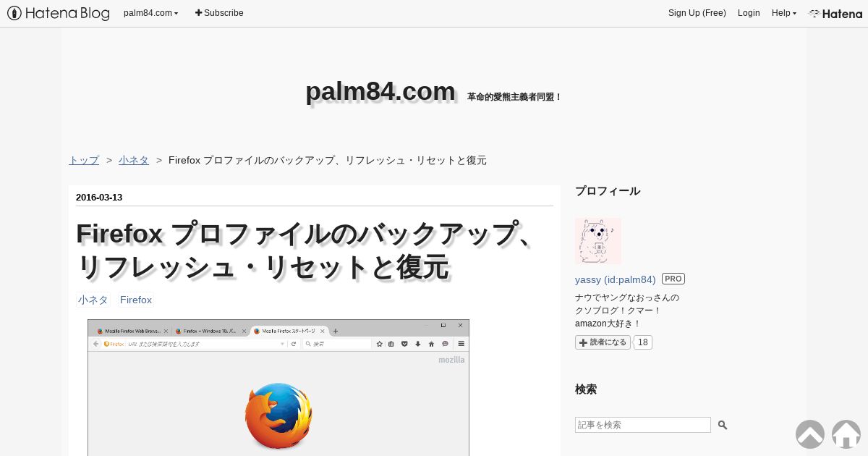Click the magnifier search icon
This screenshot has height=456, width=868.
(x=722, y=425)
